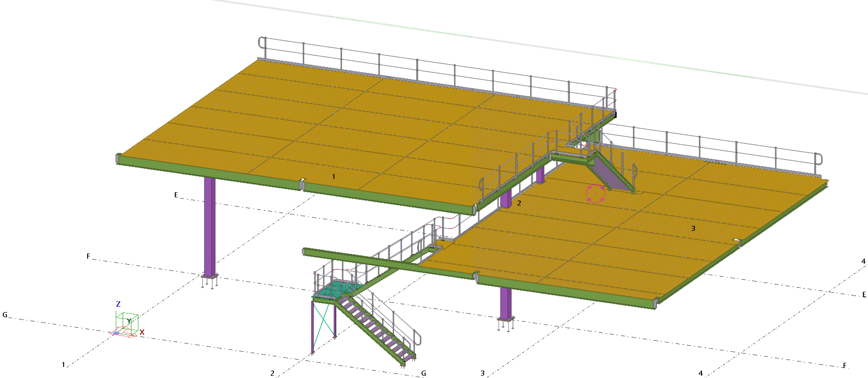Select grid label F on the left side

[89, 256]
